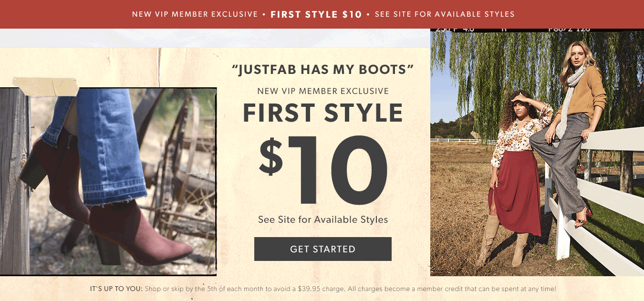
Task: Select the "JUSTFAB HAS MY BOOTS" headline
Action: [322, 70]
